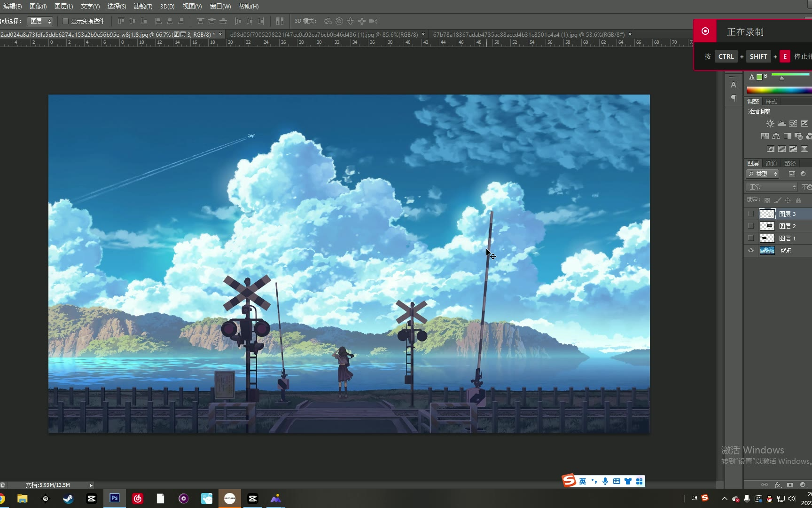The height and width of the screenshot is (508, 812).
Task: Close the d98d05f79 document tab
Action: (x=423, y=34)
